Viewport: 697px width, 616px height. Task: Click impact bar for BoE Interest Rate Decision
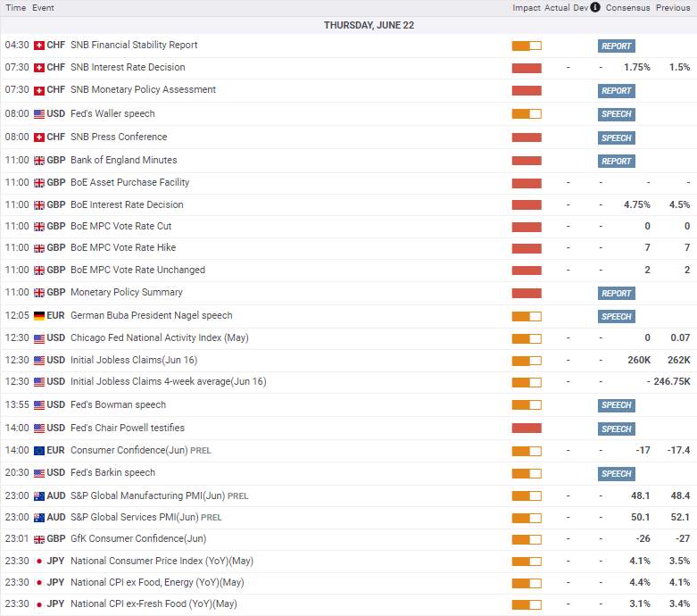[x=527, y=205]
